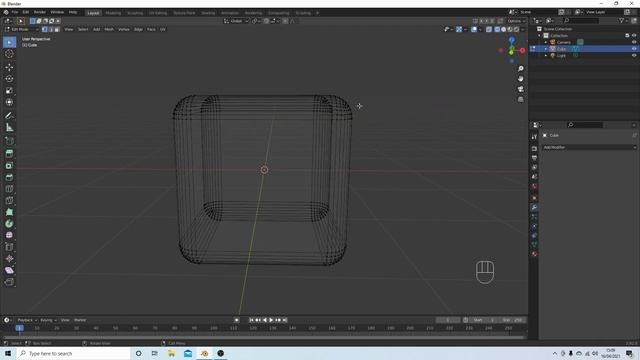Open the Keying dropdown in timeline
640x360 pixels.
coord(48,320)
